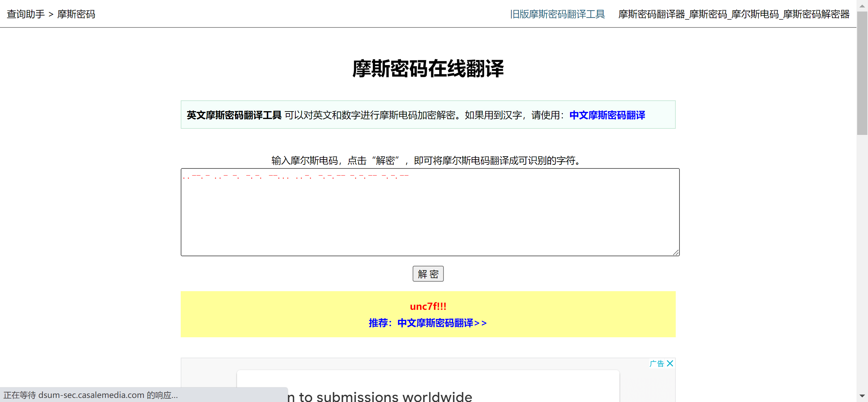Open 中文摩斯密码翻译 link in info box
868x402 pixels.
607,115
